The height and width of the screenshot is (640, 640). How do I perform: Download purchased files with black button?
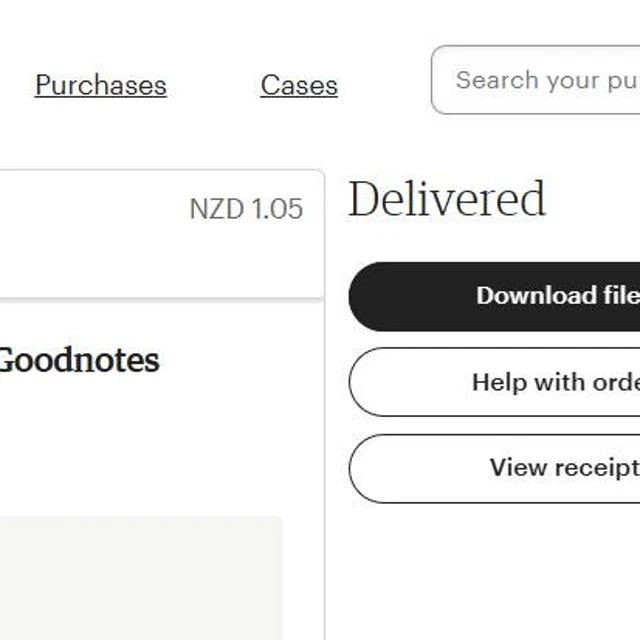[x=494, y=296]
